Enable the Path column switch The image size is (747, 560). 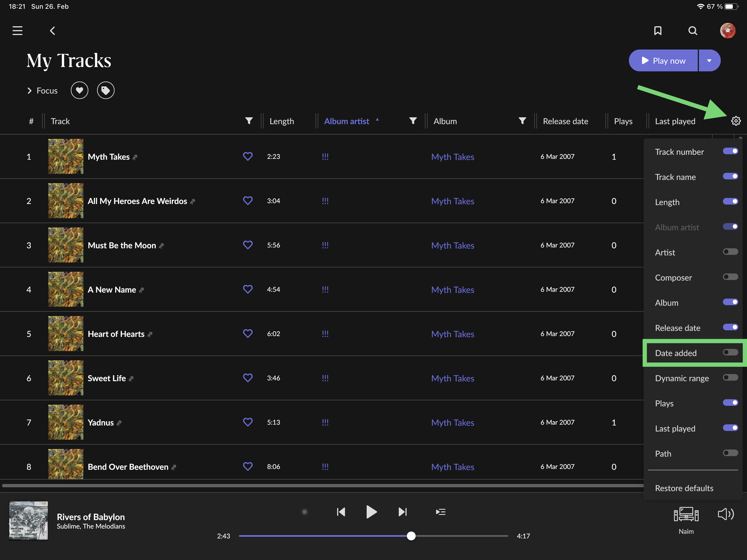pos(730,453)
